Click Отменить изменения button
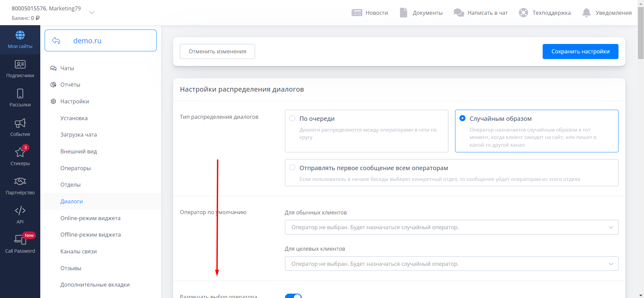 click(x=217, y=51)
